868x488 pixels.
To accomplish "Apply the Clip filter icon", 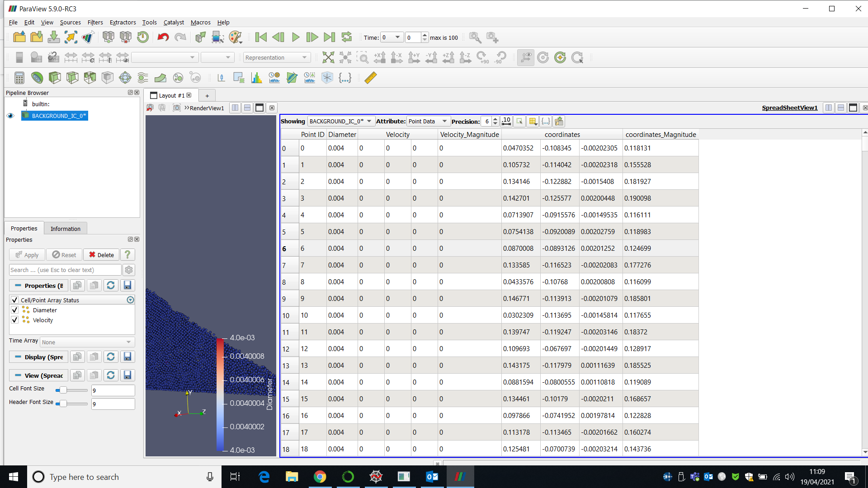I will coord(55,78).
